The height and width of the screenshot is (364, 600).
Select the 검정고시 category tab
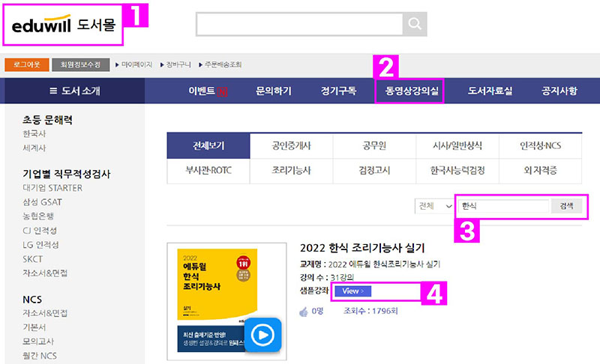[374, 170]
